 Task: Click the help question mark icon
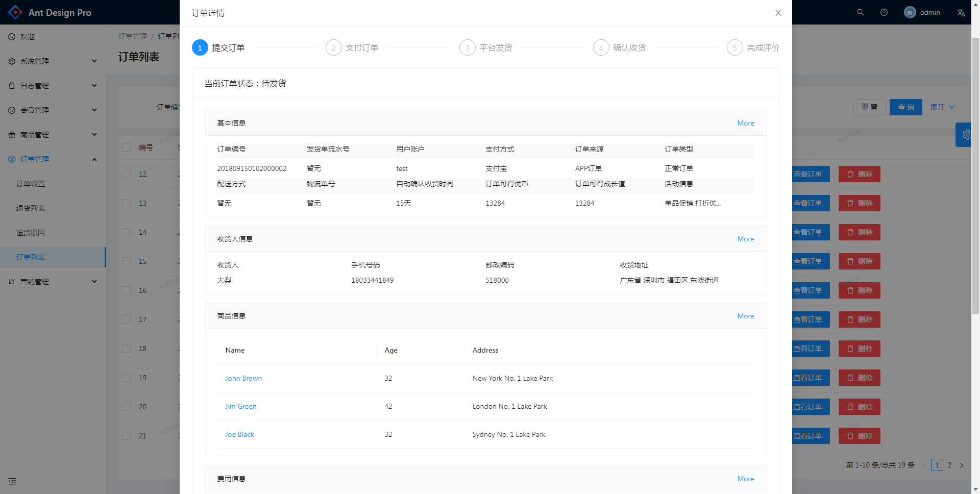tap(885, 12)
